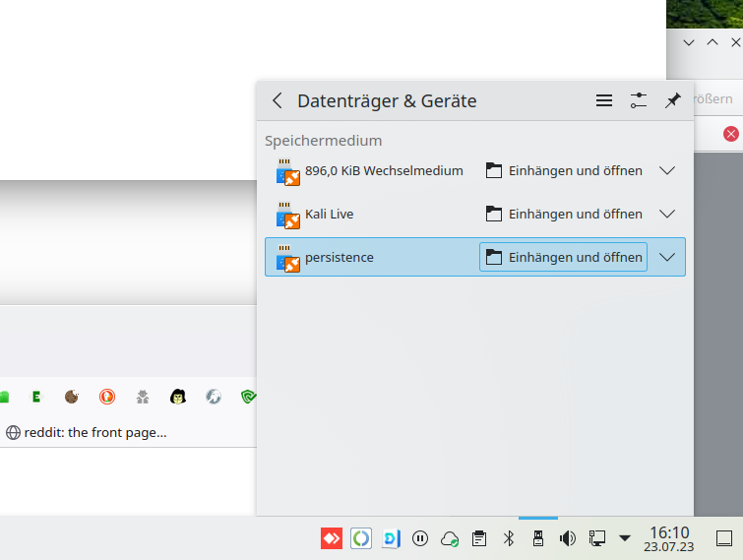743x560 pixels.
Task: Click the clipboard tray icon
Action: pyautogui.click(x=479, y=538)
